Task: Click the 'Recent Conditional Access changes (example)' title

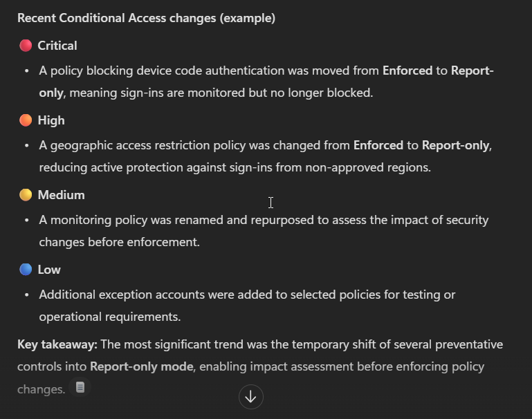Action: click(x=146, y=18)
